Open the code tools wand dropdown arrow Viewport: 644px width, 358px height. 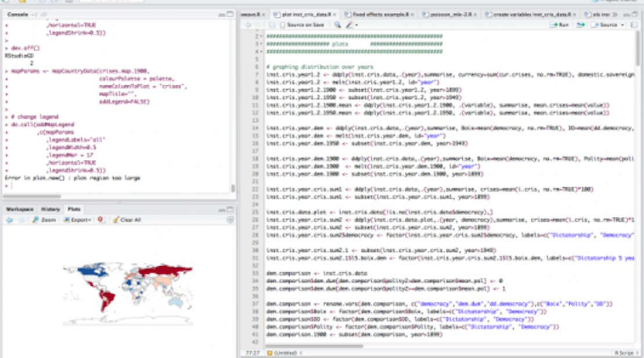click(x=357, y=25)
